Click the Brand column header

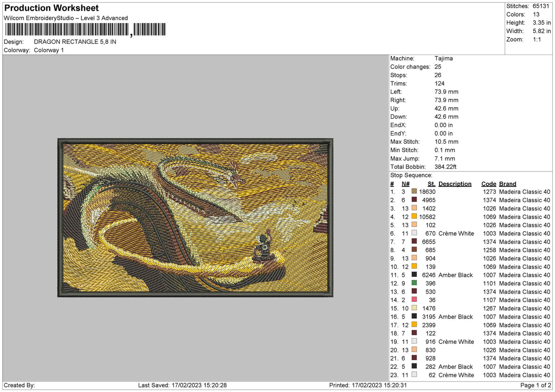pos(507,184)
